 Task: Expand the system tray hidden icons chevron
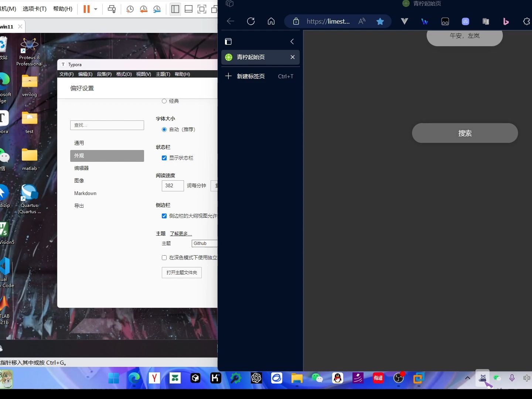(467, 378)
